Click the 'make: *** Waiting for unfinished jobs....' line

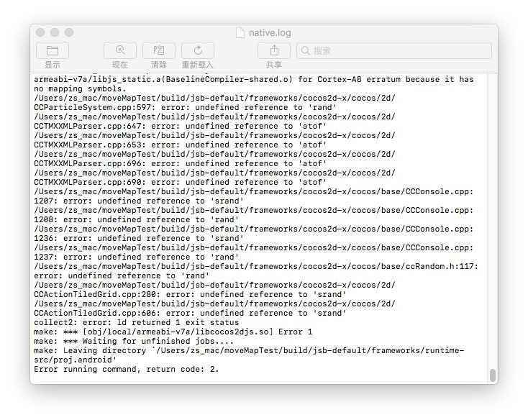pos(134,341)
